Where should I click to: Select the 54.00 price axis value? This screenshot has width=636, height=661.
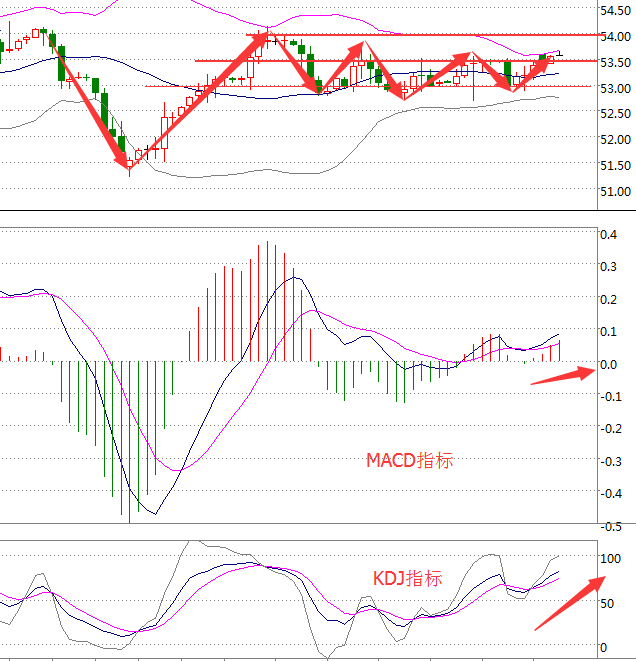coord(614,36)
